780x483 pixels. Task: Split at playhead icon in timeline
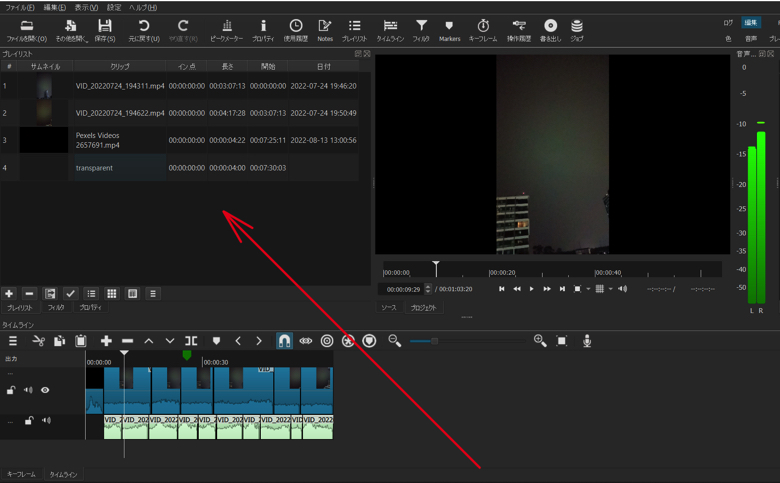(x=192, y=341)
